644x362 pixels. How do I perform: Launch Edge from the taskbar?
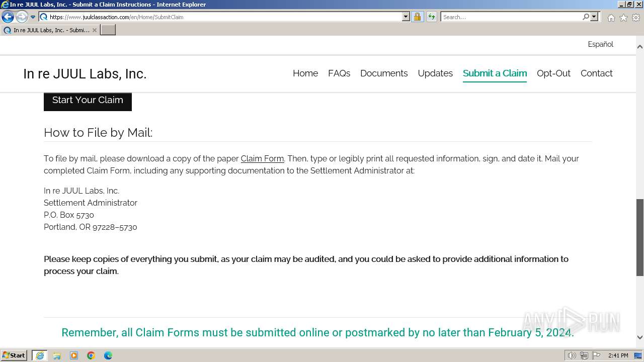(x=108, y=355)
